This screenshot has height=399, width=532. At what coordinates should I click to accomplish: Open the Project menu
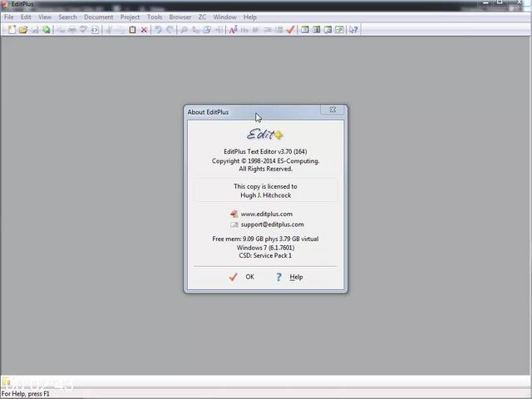130,17
